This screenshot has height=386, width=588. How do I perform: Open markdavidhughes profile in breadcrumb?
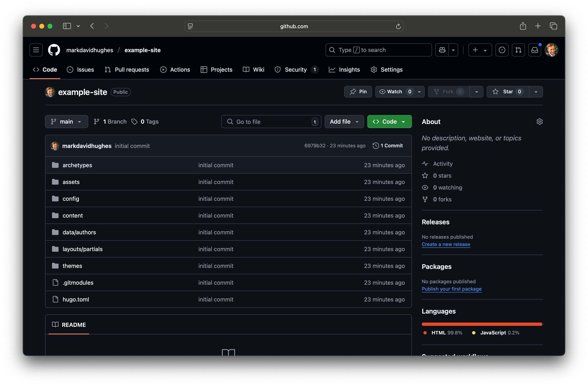(90, 50)
